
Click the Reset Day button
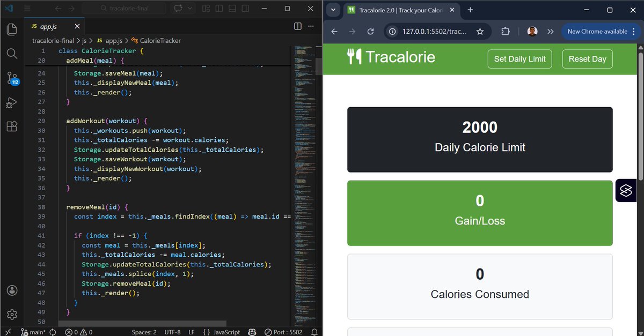(x=587, y=59)
